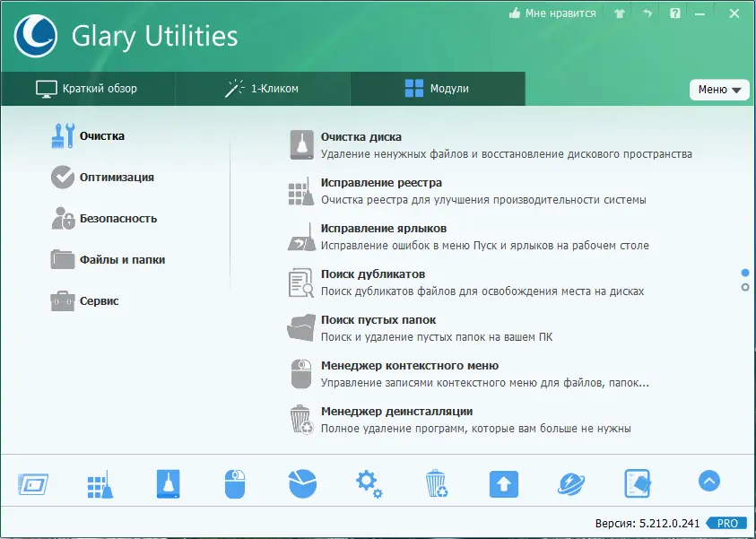Screen dimensions: 756x539
Task: Expand bottom toolbar with up chevron
Action: (709, 481)
